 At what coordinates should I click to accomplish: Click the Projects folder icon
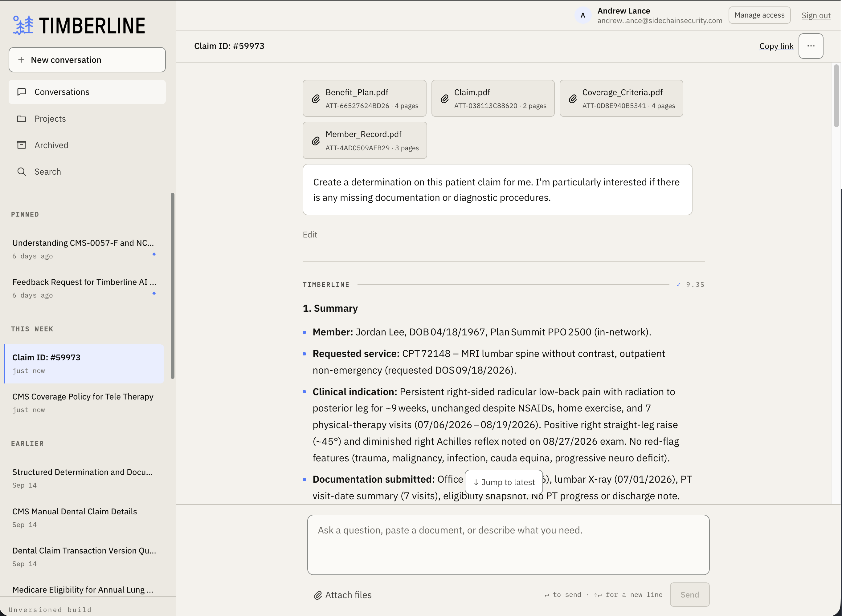click(22, 119)
